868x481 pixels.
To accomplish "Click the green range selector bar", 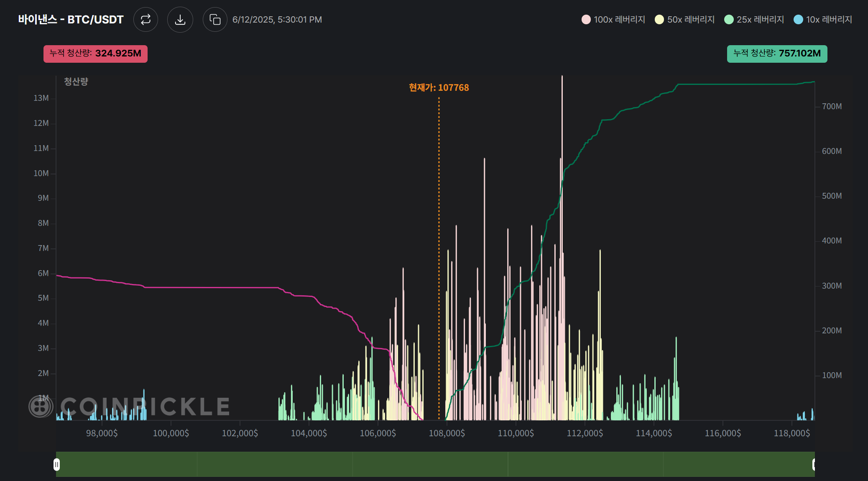I will click(x=435, y=464).
